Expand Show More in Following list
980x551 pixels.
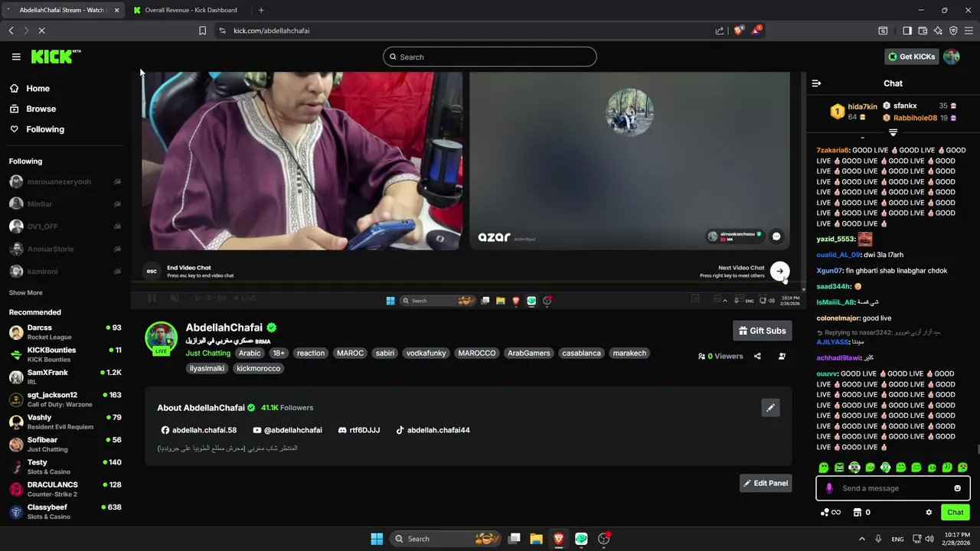coord(25,293)
